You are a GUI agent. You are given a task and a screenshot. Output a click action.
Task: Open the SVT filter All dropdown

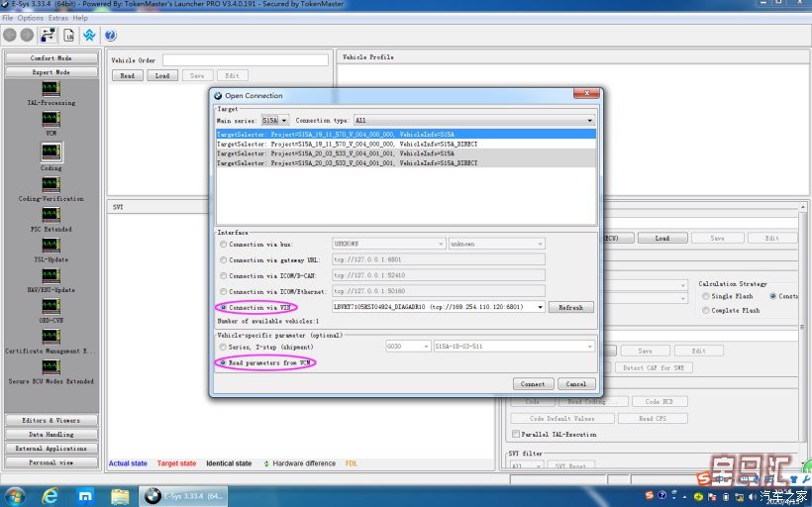coord(526,465)
